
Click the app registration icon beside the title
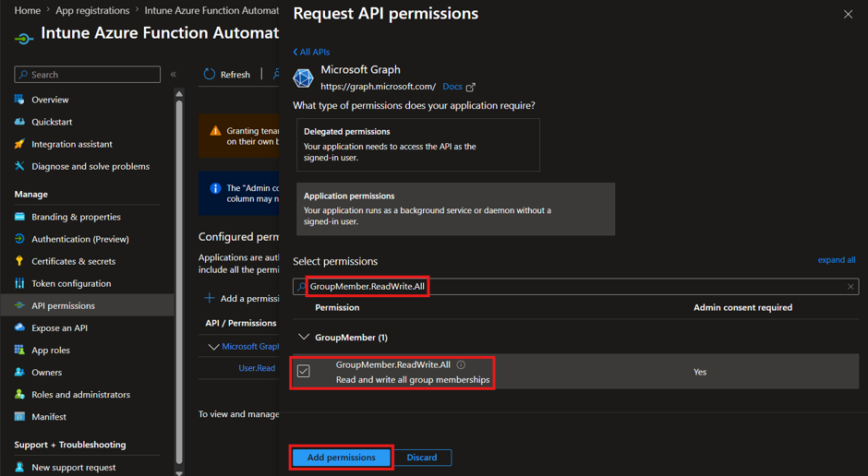point(24,39)
